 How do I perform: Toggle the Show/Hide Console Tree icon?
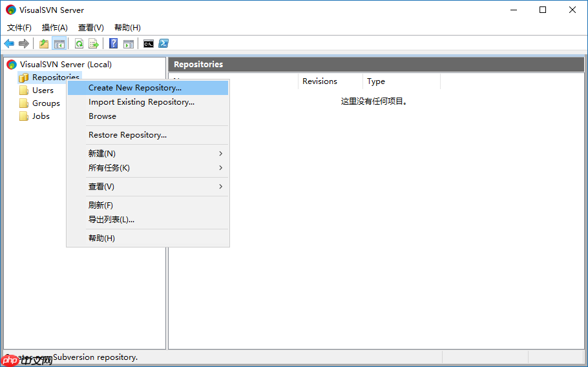(x=59, y=43)
